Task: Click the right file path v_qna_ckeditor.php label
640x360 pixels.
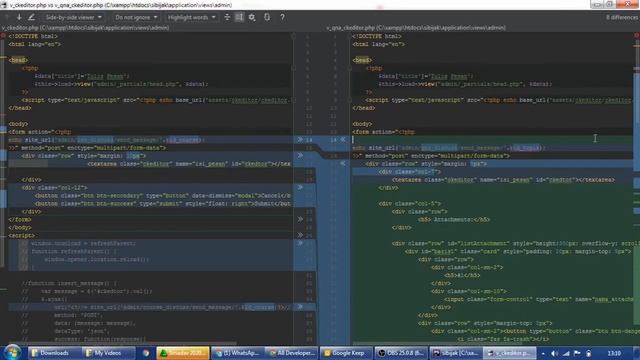Action: 416,28
